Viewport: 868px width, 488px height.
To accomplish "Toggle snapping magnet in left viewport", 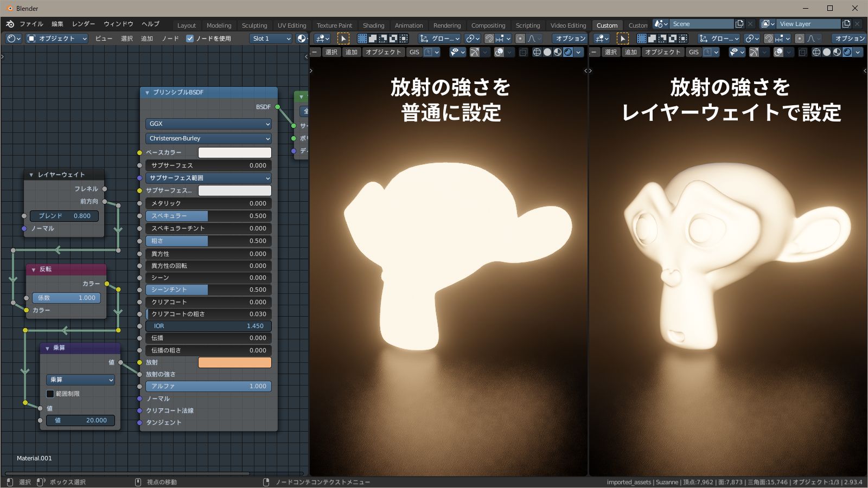I will (489, 38).
